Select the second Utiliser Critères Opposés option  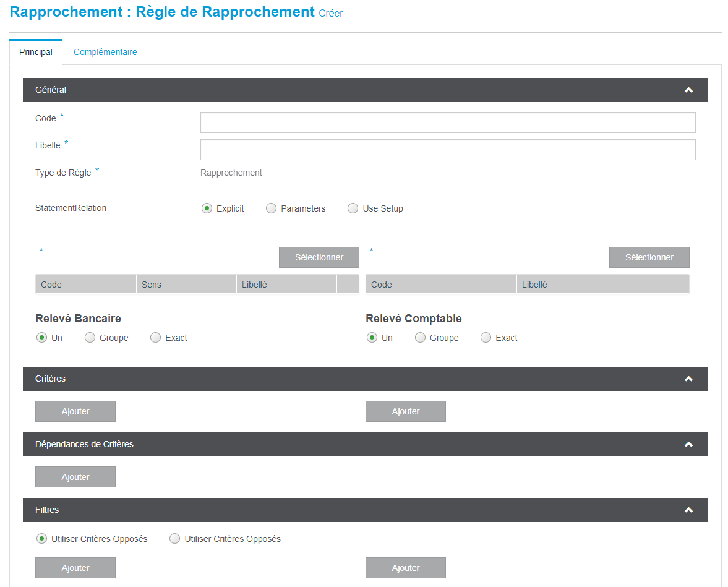click(175, 539)
